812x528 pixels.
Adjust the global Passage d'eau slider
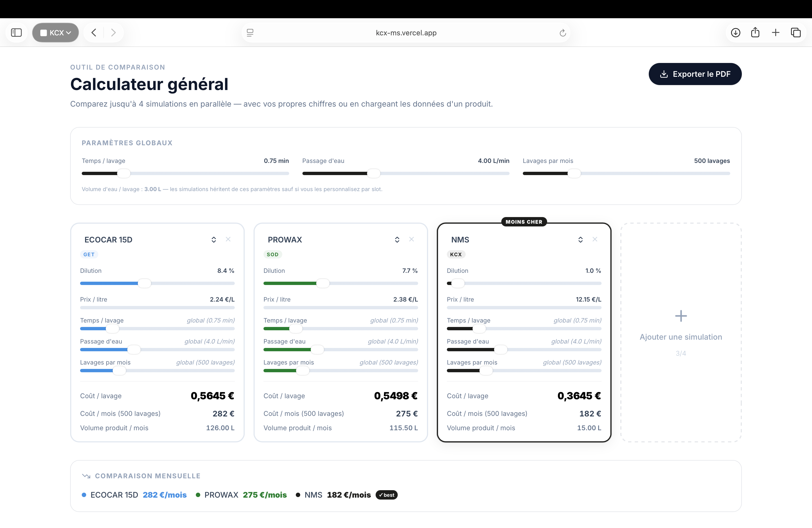tap(406, 173)
